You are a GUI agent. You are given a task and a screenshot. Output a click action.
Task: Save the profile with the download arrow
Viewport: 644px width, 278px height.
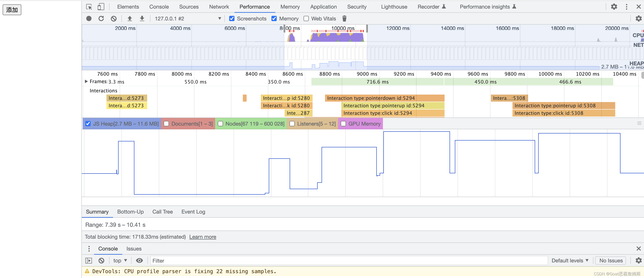click(x=142, y=18)
